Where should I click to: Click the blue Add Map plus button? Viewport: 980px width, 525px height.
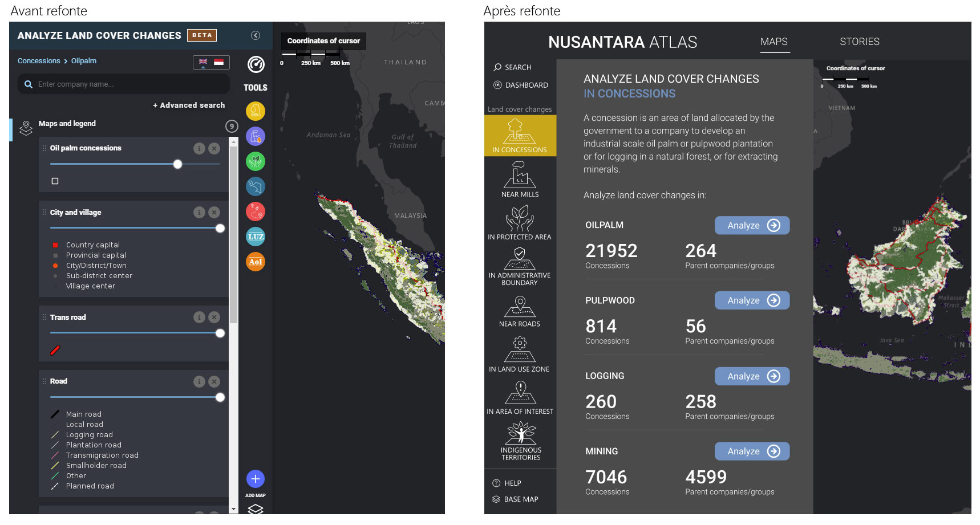tap(256, 479)
